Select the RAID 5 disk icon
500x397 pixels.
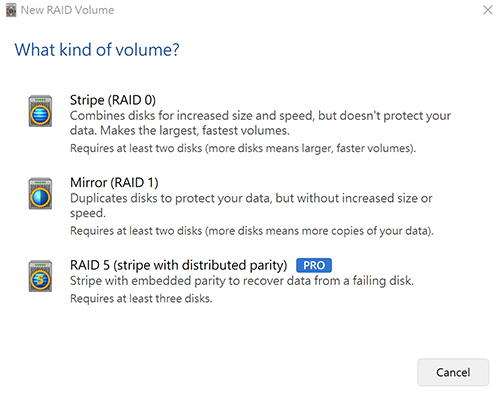(x=40, y=276)
